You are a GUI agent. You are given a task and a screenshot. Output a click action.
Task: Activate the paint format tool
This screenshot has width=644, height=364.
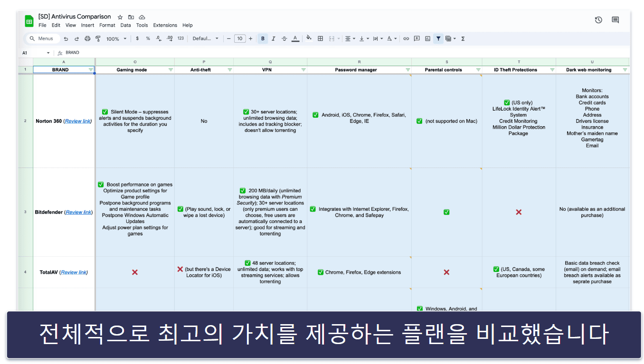click(98, 39)
